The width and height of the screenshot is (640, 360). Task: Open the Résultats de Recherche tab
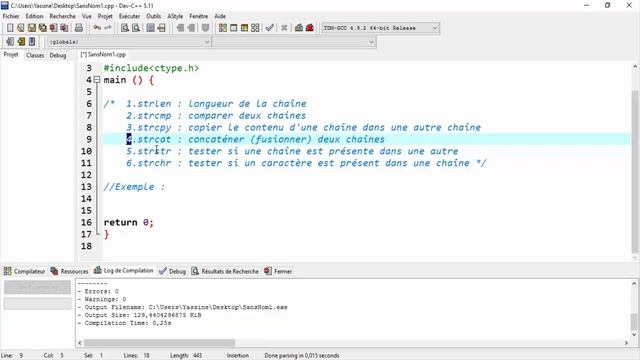coord(225,271)
